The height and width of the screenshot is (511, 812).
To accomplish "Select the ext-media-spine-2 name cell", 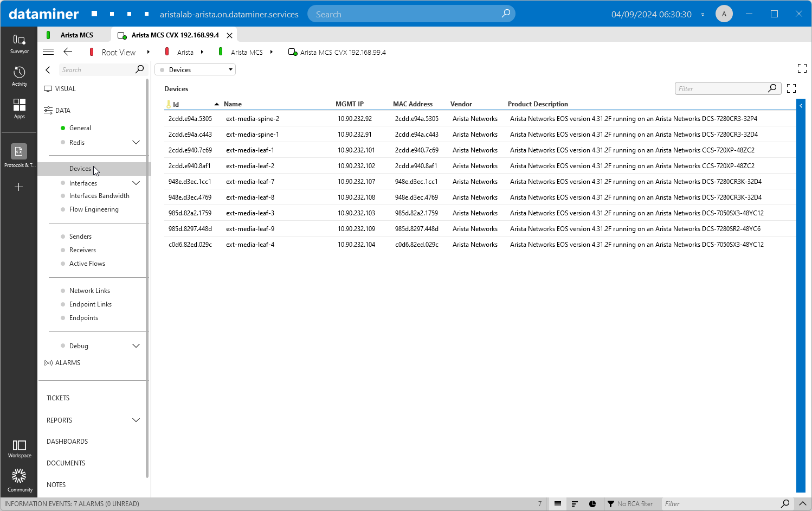I will pos(253,118).
